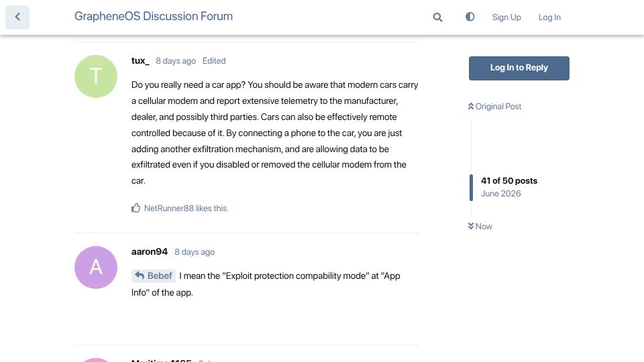This screenshot has width=644, height=362.
Task: Click the Log In link
Action: (x=549, y=17)
